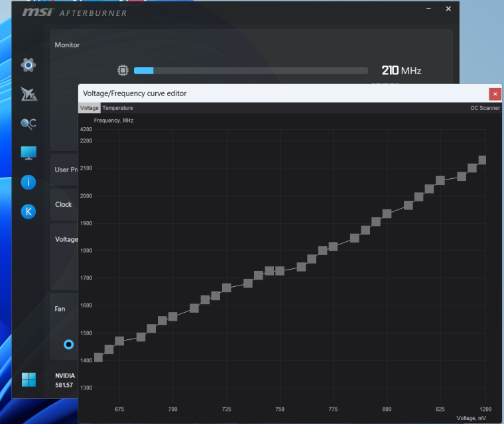Open the hardware monitor screen icon
504x424 pixels.
click(x=29, y=153)
